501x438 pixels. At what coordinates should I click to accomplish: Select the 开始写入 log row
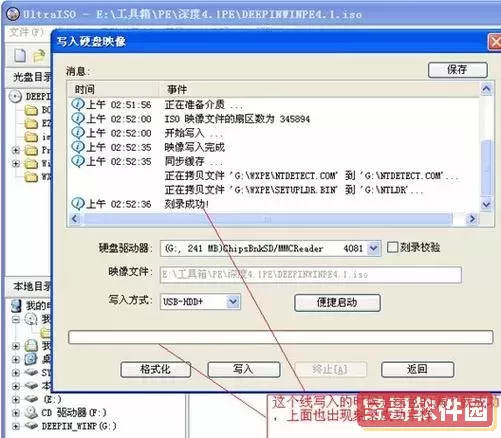(274, 133)
